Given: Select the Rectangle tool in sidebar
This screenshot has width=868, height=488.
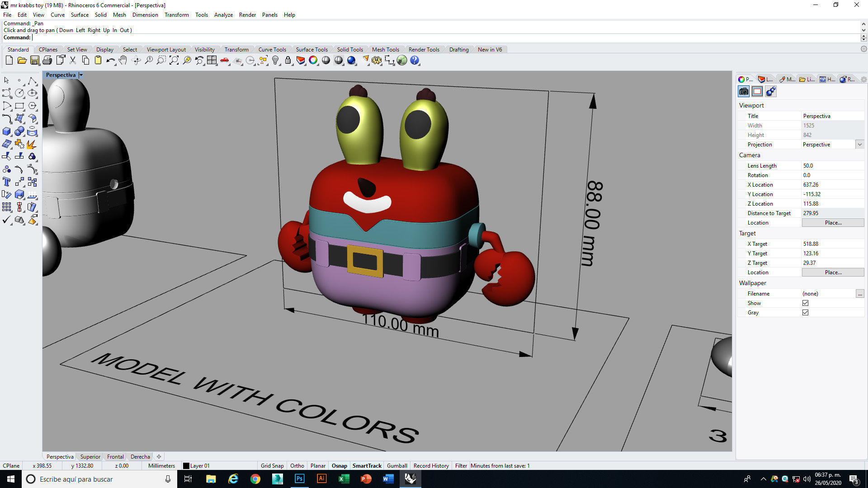Looking at the screenshot, I should [19, 106].
